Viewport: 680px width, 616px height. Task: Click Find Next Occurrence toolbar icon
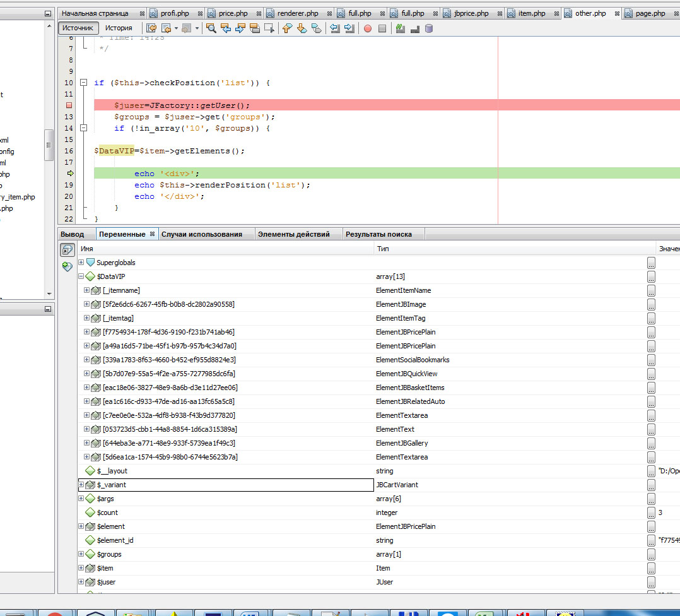[x=240, y=28]
